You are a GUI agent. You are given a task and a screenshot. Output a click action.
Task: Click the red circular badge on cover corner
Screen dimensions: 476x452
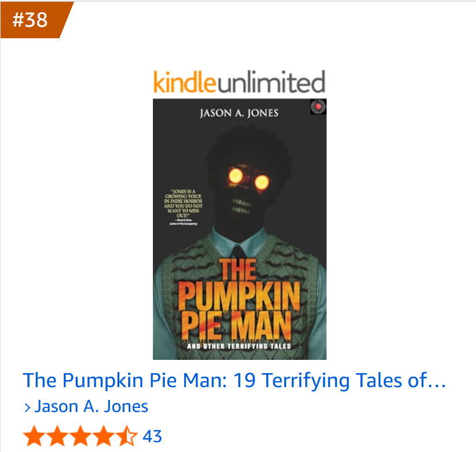pos(318,107)
